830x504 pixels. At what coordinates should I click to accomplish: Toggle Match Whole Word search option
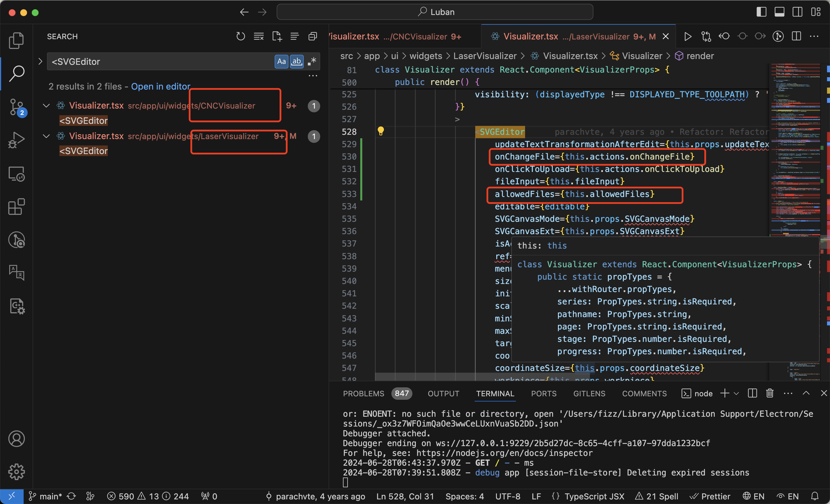[x=297, y=61]
